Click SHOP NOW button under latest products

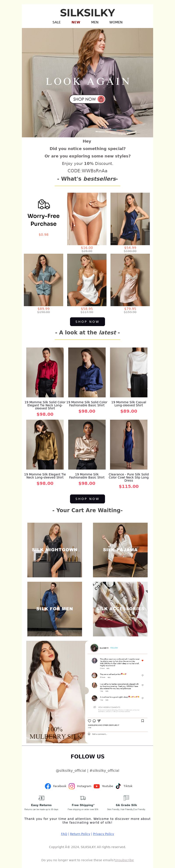pyautogui.click(x=87, y=499)
